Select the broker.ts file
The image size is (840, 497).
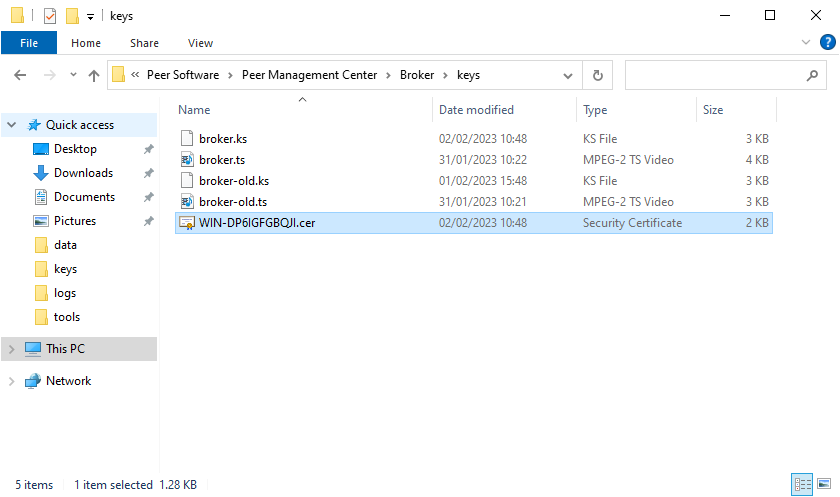pyautogui.click(x=222, y=159)
